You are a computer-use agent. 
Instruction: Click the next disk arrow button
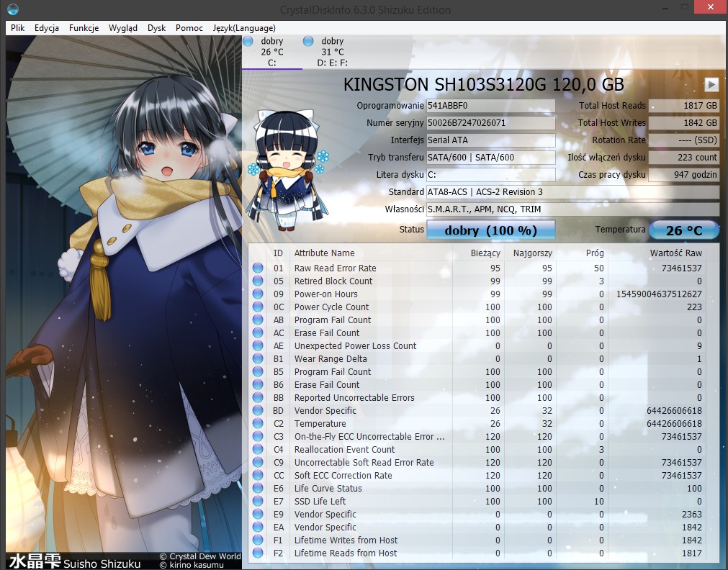pos(711,84)
